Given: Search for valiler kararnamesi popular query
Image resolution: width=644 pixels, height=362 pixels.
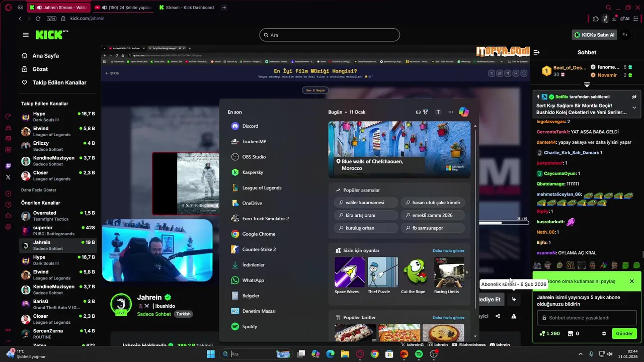Looking at the screenshot, I should click(365, 203).
